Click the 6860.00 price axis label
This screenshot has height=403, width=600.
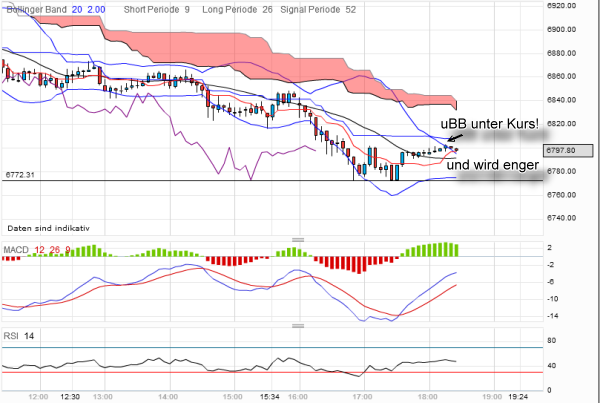coord(562,77)
